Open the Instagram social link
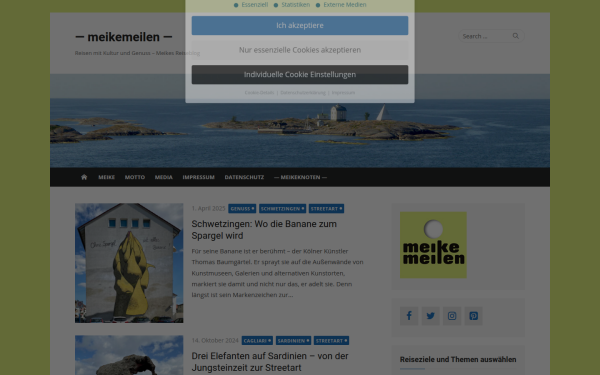Screen dimensions: 600x375 pyautogui.click(x=452, y=316)
